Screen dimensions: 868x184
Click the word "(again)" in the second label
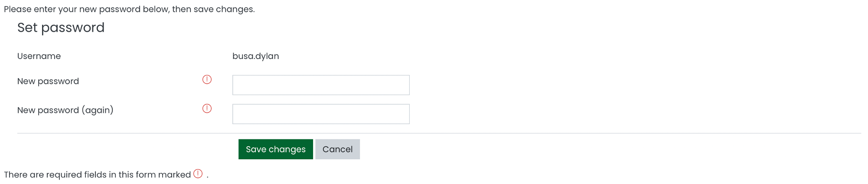pos(98,110)
